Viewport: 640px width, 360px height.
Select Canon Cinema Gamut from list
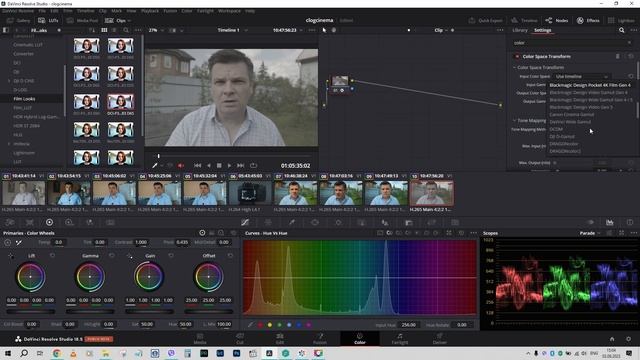point(571,115)
